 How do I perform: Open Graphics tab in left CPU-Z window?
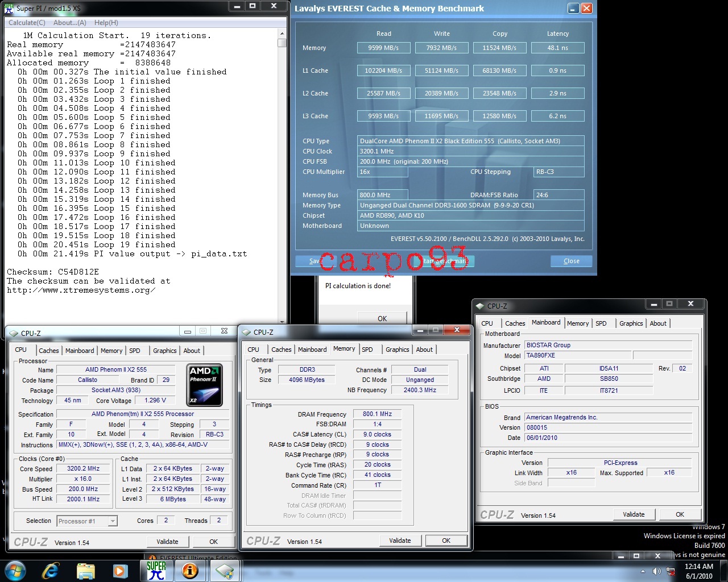coord(165,351)
